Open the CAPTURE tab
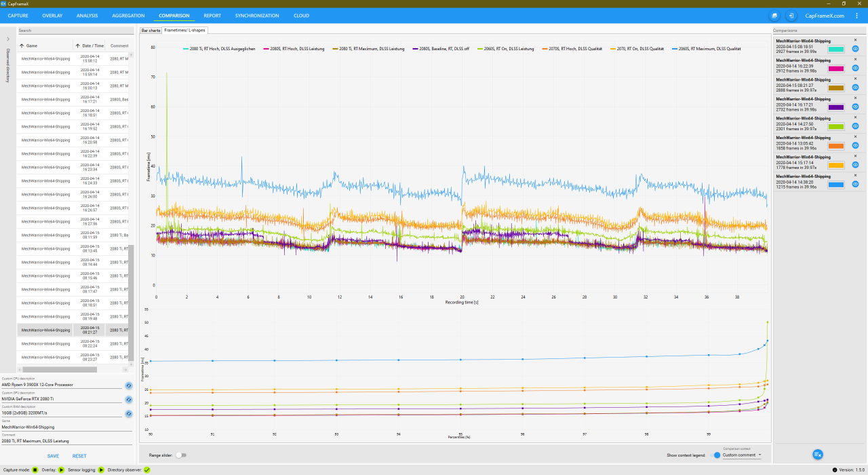 (x=18, y=16)
